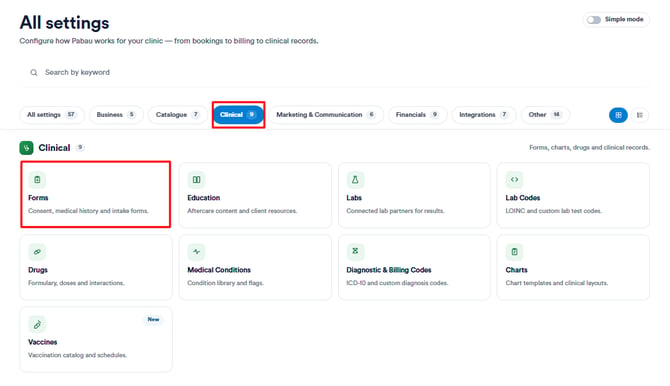Viewport: 670px width, 386px height.
Task: Click the search magnifier icon
Action: [x=34, y=73]
